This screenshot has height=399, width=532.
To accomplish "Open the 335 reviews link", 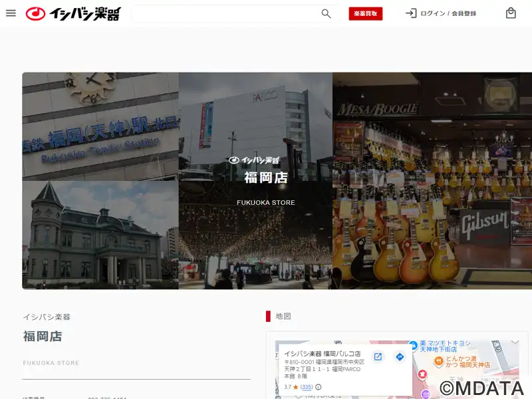I will tap(307, 387).
